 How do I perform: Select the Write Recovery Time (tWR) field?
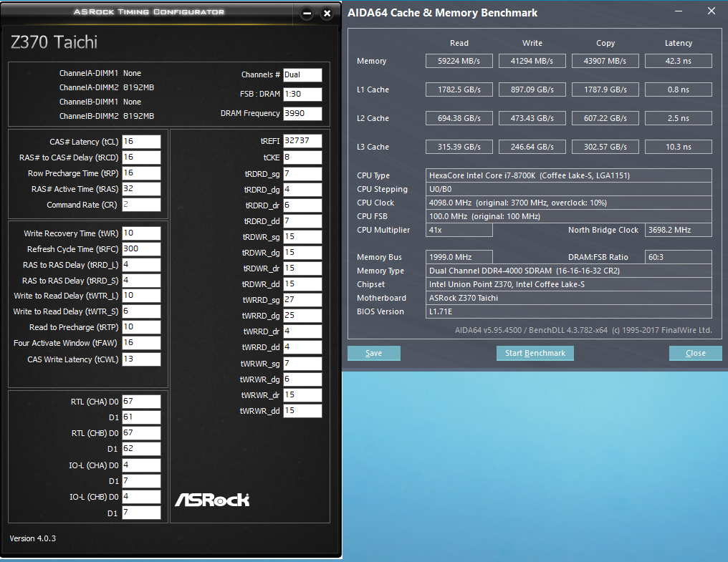click(x=141, y=233)
